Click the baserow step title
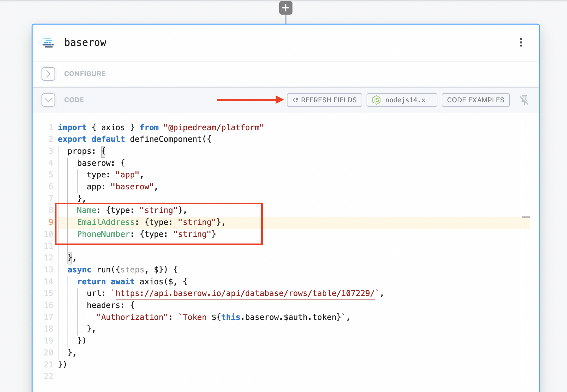This screenshot has width=567, height=392. click(x=85, y=43)
